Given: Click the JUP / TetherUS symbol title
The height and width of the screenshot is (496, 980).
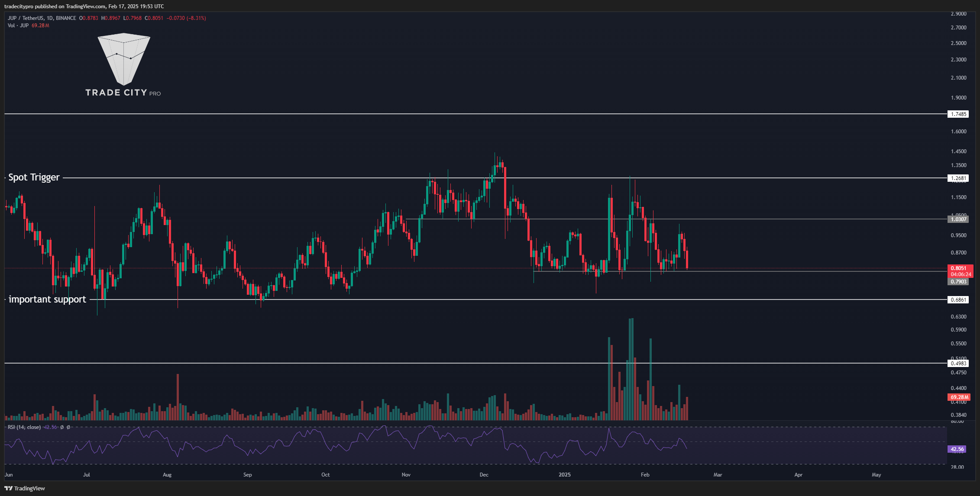Looking at the screenshot, I should click(x=26, y=18).
